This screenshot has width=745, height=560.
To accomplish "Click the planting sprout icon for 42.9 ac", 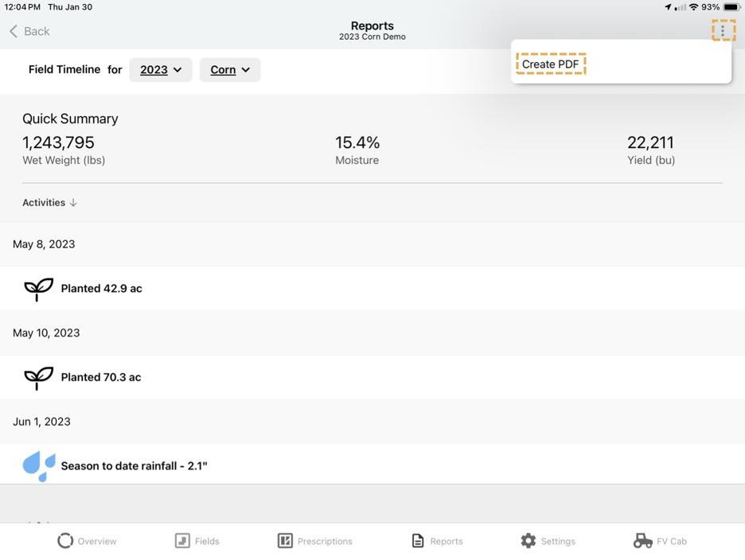I will [x=38, y=289].
